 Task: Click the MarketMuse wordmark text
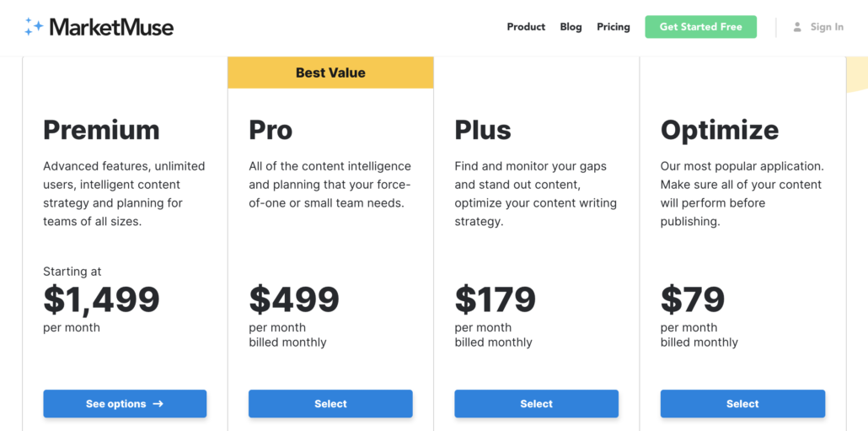(x=111, y=27)
